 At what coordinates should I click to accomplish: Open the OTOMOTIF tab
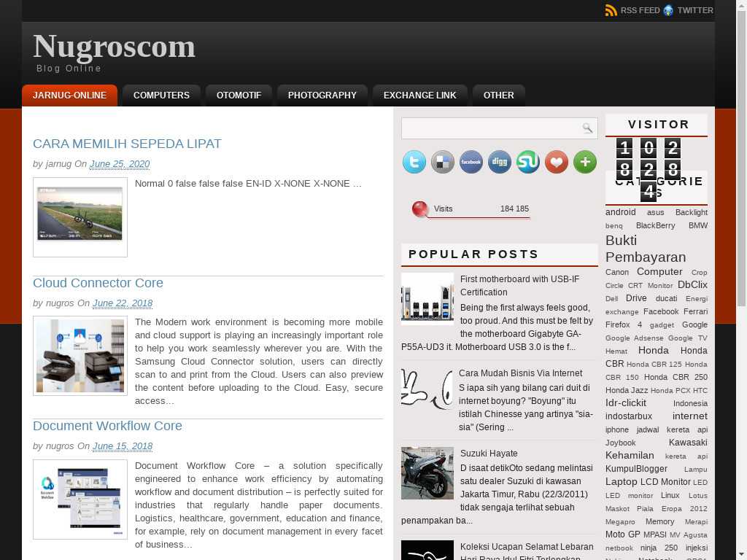click(239, 96)
